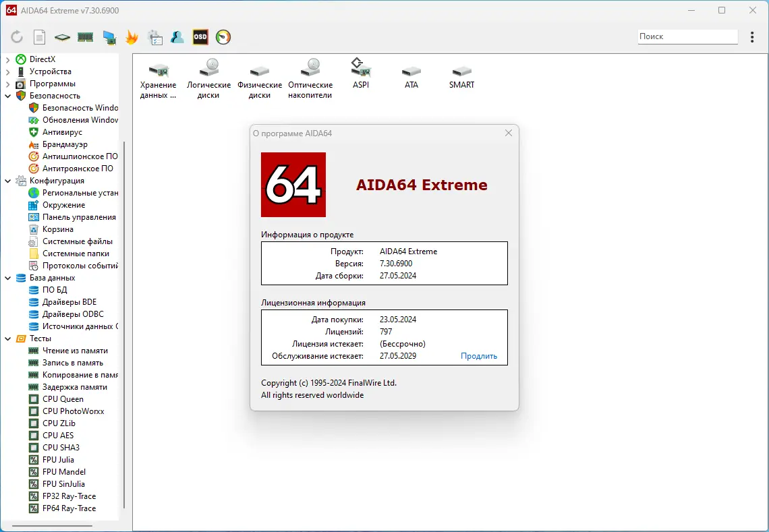This screenshot has height=532, width=769.
Task: Select CPU Queen in the tests list
Action: pyautogui.click(x=63, y=399)
